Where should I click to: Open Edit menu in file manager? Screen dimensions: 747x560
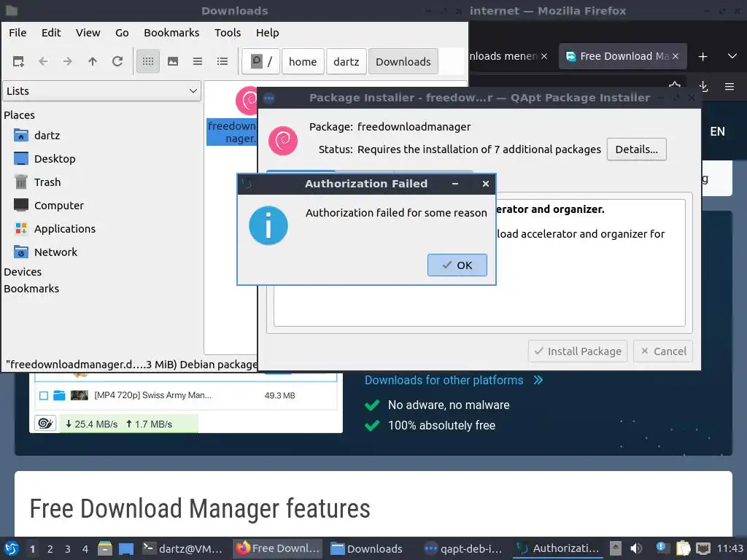(x=51, y=33)
